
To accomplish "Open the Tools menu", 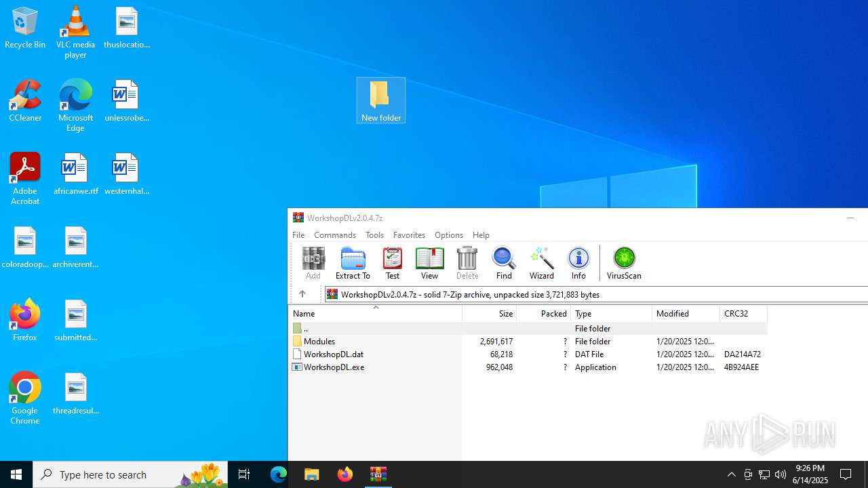I will 374,235.
